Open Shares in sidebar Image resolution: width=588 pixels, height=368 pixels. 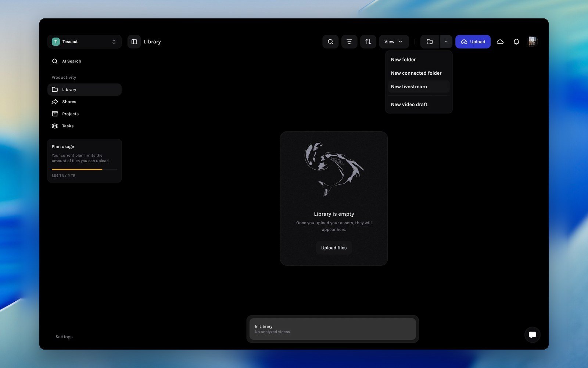pyautogui.click(x=84, y=102)
